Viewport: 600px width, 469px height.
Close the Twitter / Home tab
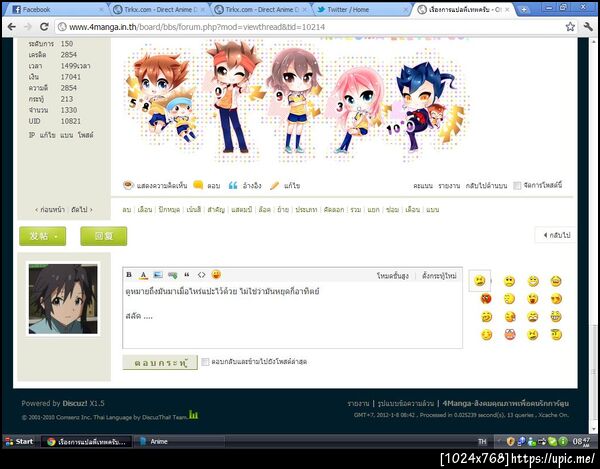[x=406, y=10]
